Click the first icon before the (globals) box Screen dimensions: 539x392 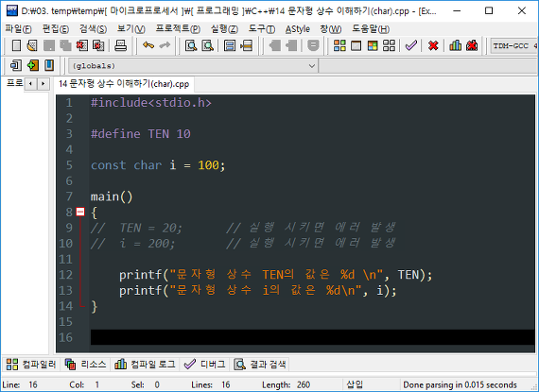coord(16,65)
